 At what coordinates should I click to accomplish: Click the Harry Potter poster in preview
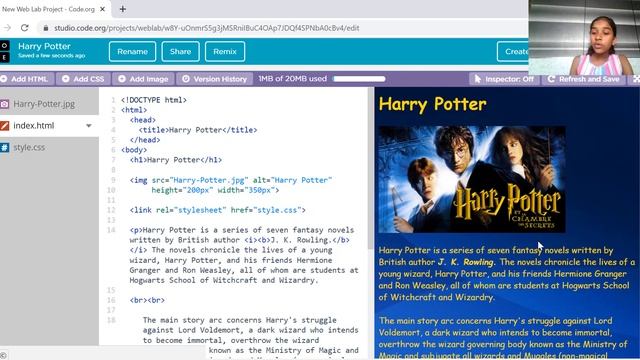point(472,179)
